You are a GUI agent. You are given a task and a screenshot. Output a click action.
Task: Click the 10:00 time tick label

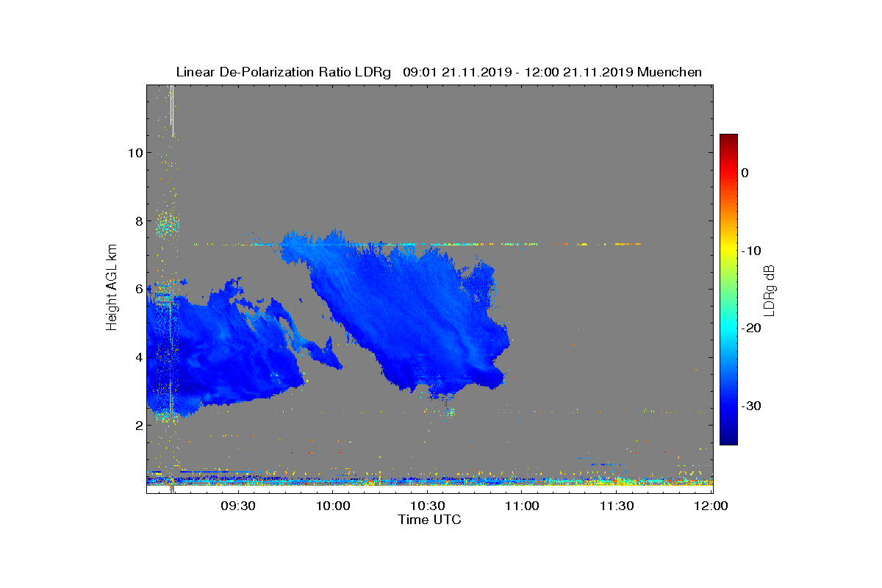pos(333,506)
